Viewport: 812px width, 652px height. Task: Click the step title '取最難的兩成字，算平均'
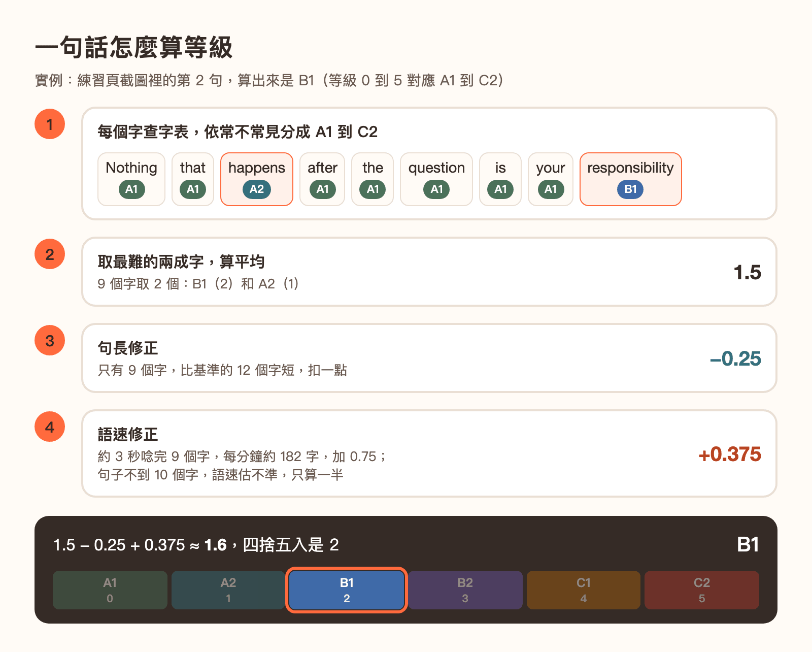coord(181,262)
